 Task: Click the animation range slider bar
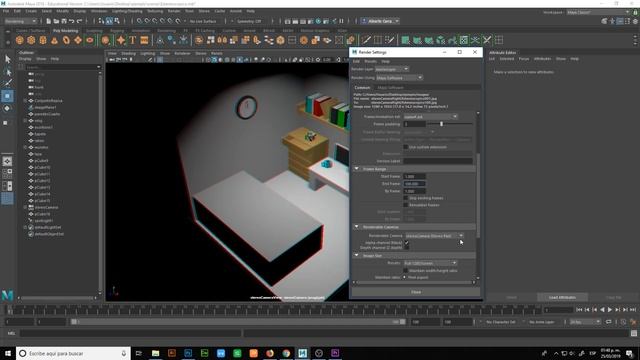[238, 322]
